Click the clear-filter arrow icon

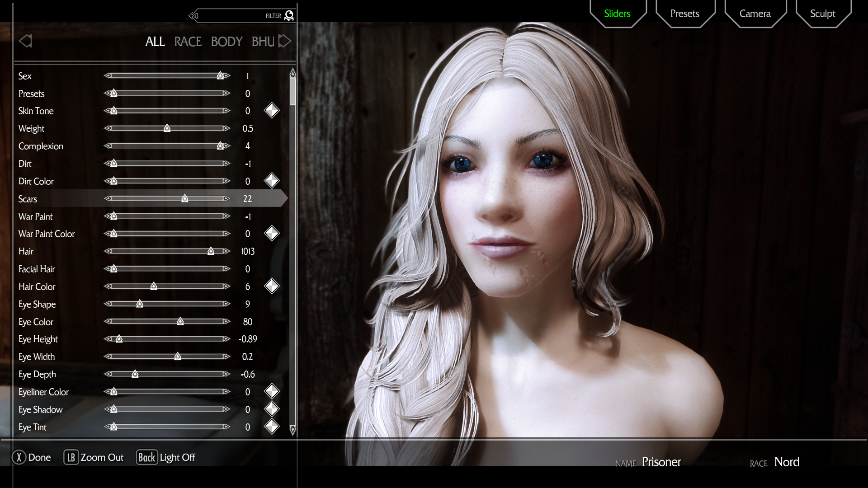click(193, 16)
